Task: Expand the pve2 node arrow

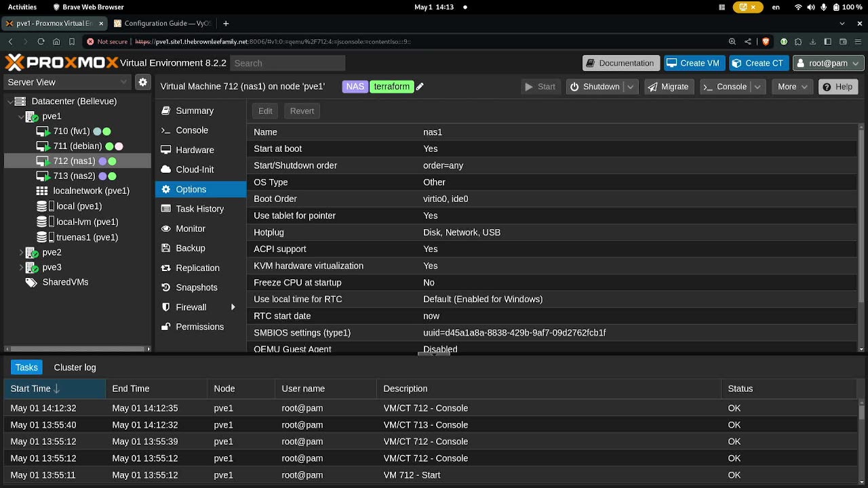Action: point(21,252)
